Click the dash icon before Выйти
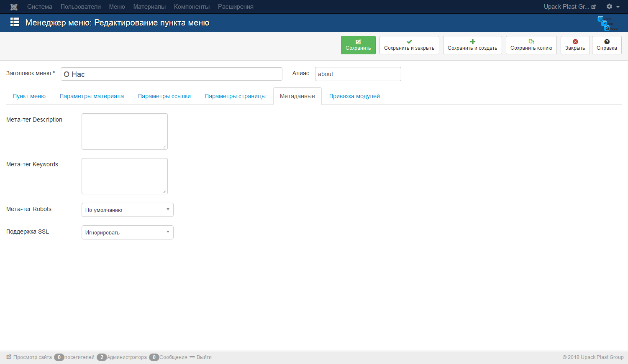 192,357
